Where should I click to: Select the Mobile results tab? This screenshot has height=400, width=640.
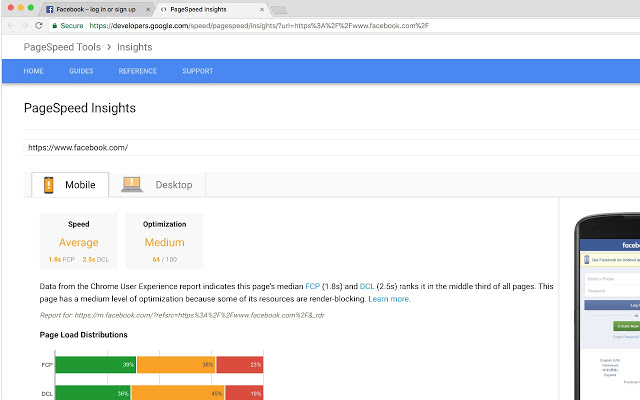70,185
